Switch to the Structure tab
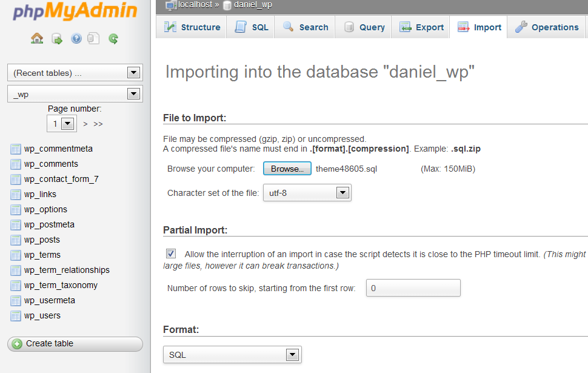 (x=192, y=27)
